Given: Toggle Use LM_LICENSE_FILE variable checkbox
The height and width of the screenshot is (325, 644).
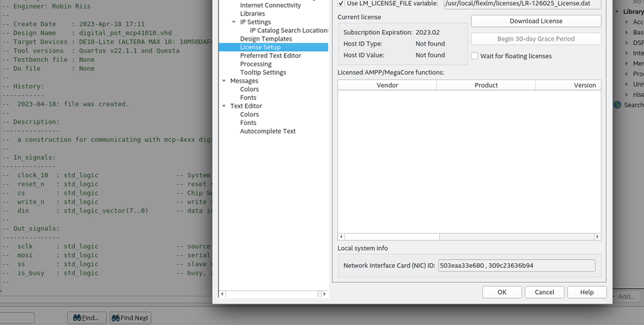Looking at the screenshot, I should tap(341, 3).
